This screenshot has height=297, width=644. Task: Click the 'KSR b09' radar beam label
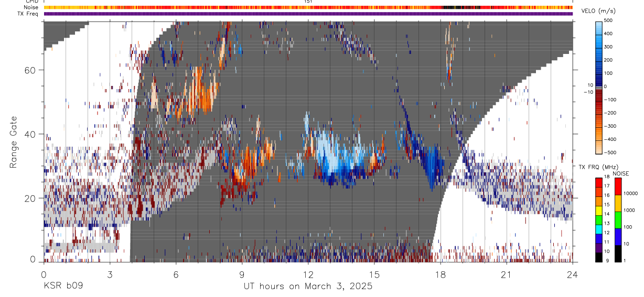coord(63,287)
